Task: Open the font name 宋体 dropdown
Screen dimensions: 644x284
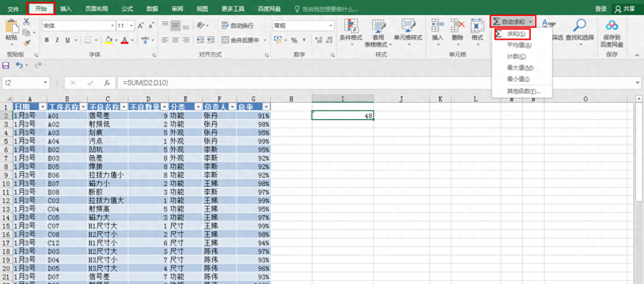Action: 112,26
